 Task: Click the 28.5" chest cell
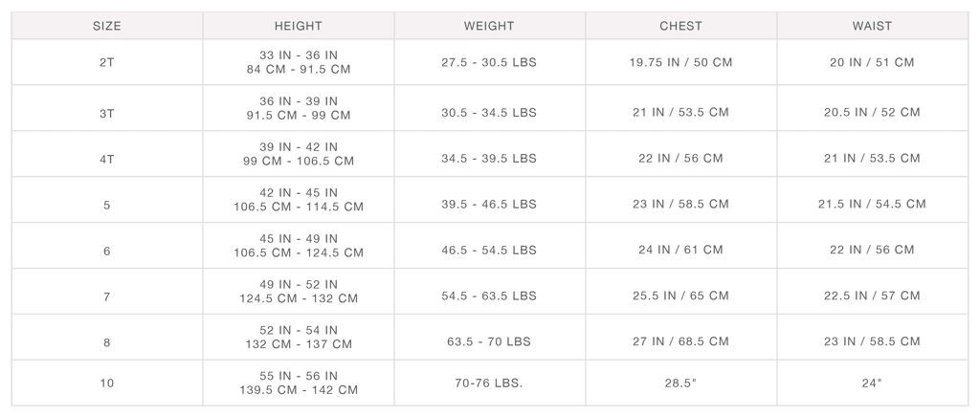click(x=680, y=383)
